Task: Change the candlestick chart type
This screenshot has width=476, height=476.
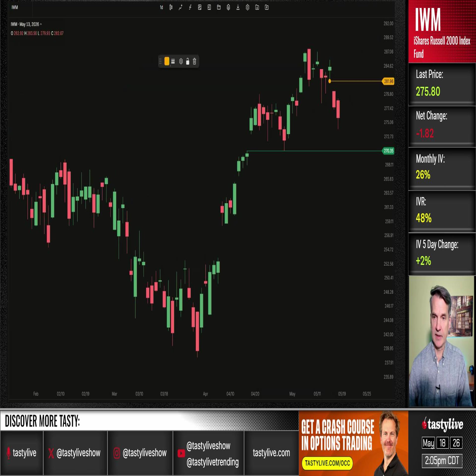Action: pos(171,7)
